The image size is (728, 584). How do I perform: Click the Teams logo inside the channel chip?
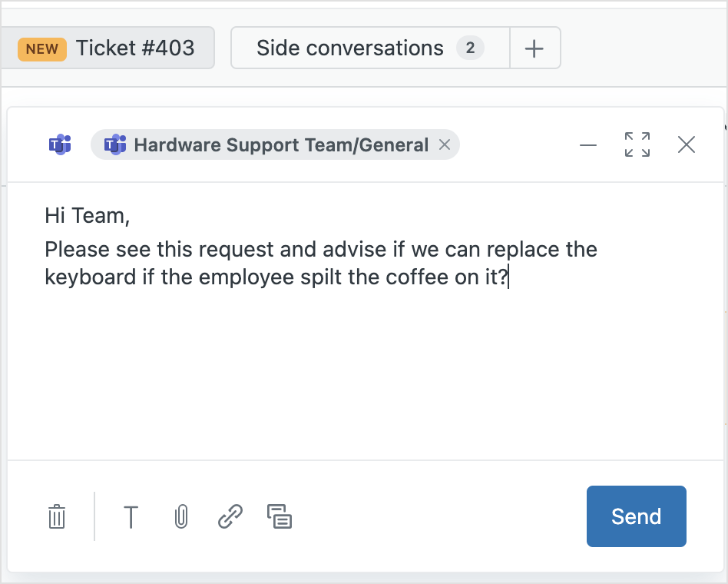(x=114, y=144)
